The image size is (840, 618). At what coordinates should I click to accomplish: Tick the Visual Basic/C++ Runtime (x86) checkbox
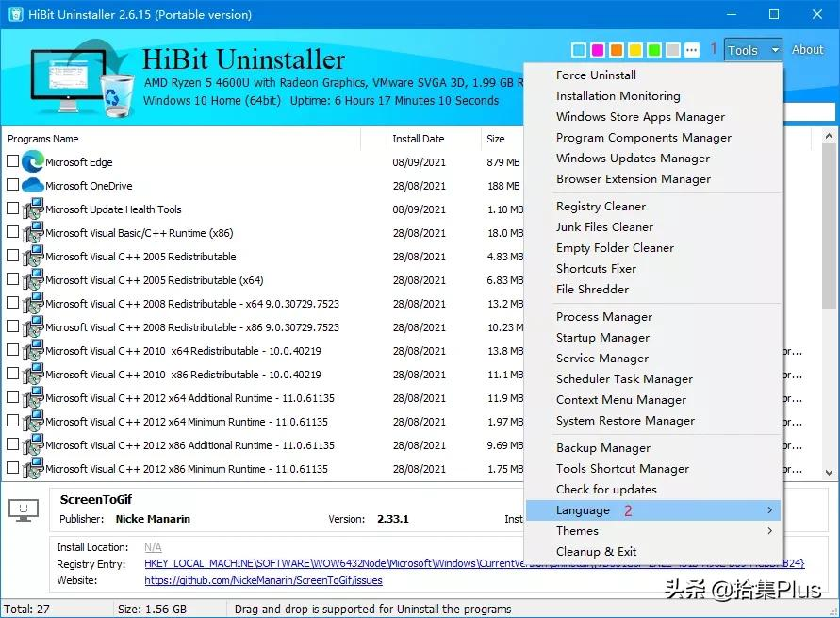tap(12, 231)
